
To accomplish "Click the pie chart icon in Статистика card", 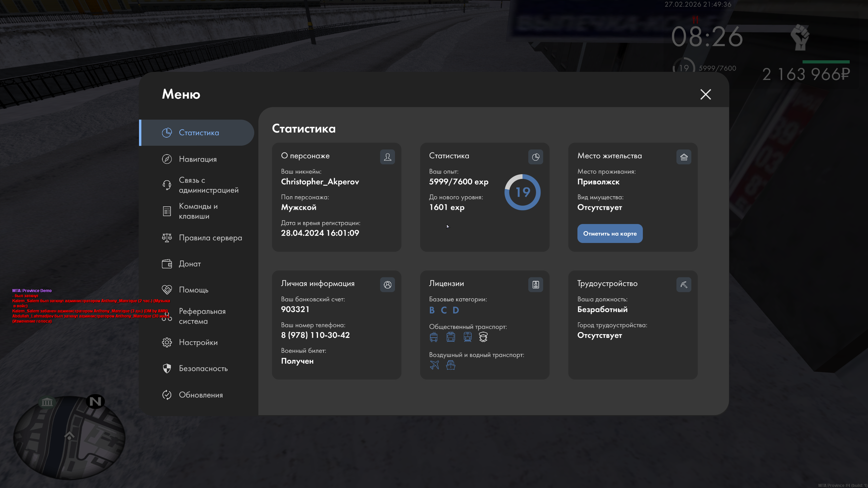I will (x=535, y=157).
